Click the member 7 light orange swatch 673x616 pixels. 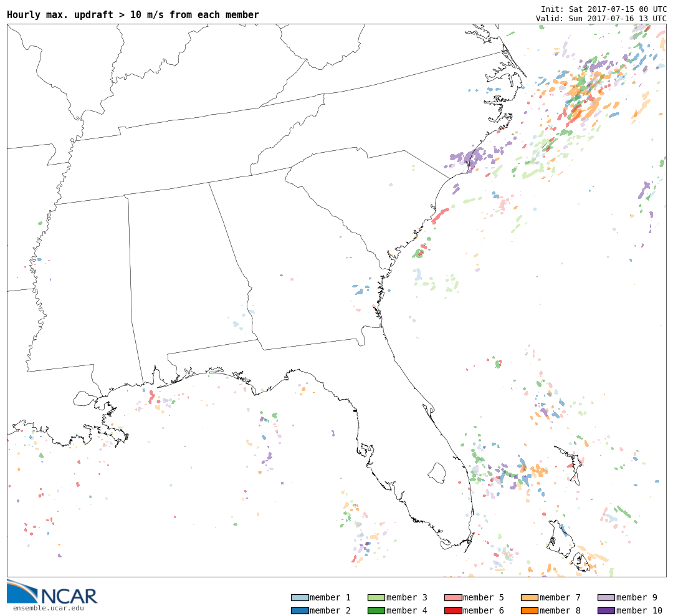530,597
